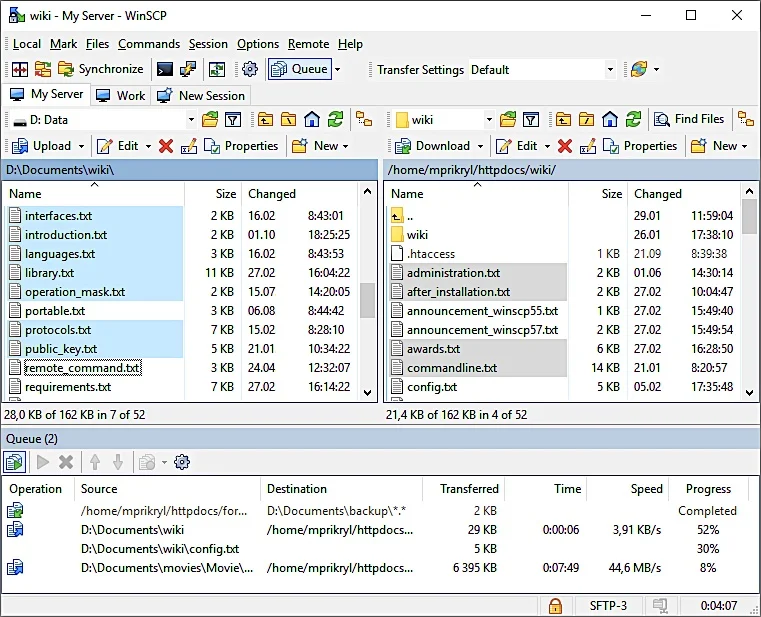The height and width of the screenshot is (617, 761).
Task: Open the Local menu
Action: point(27,44)
